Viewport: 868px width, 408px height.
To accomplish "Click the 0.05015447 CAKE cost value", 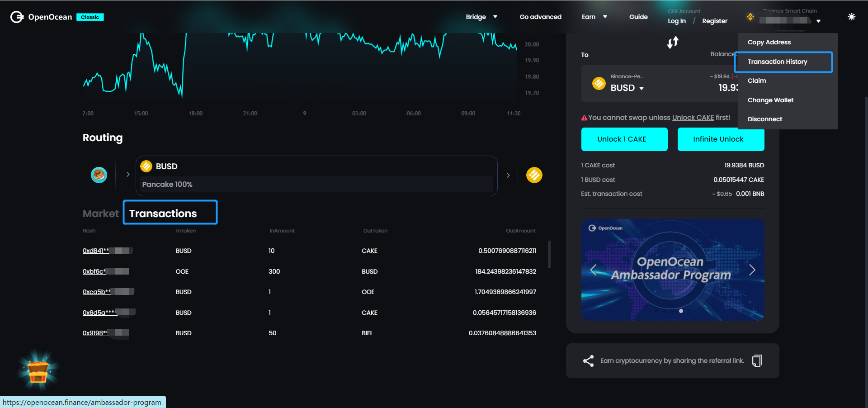I will (739, 180).
